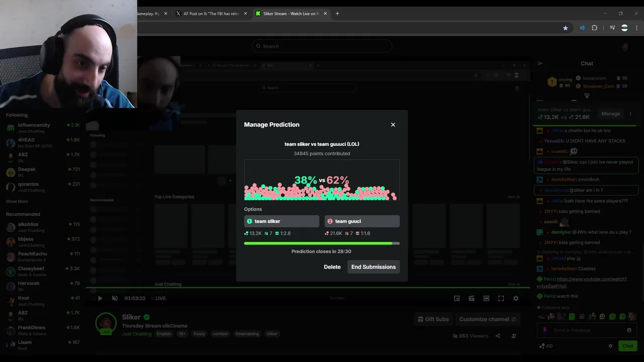Viewport: 644px width, 362px height.
Task: Click the blue audio extension icon
Action: point(582,28)
